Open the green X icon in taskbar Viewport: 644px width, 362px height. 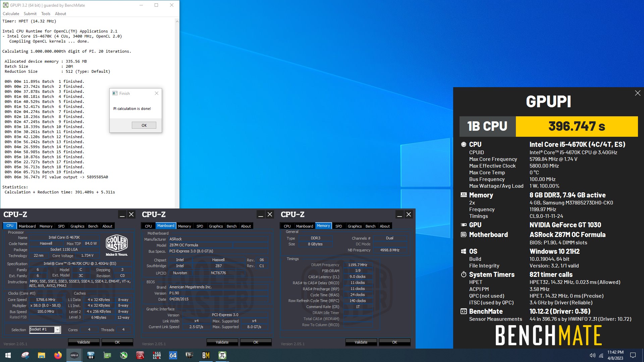point(123,355)
